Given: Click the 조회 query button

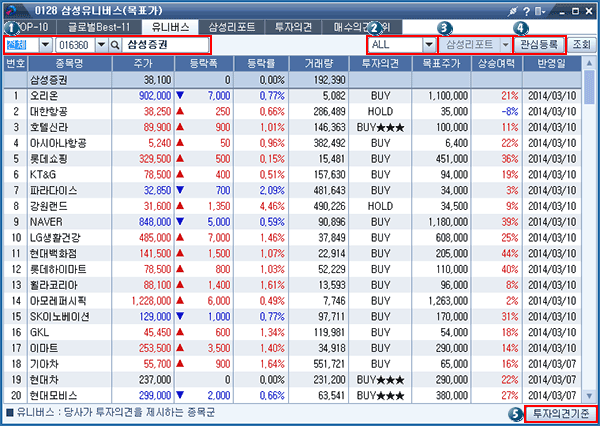Looking at the screenshot, I should (581, 45).
